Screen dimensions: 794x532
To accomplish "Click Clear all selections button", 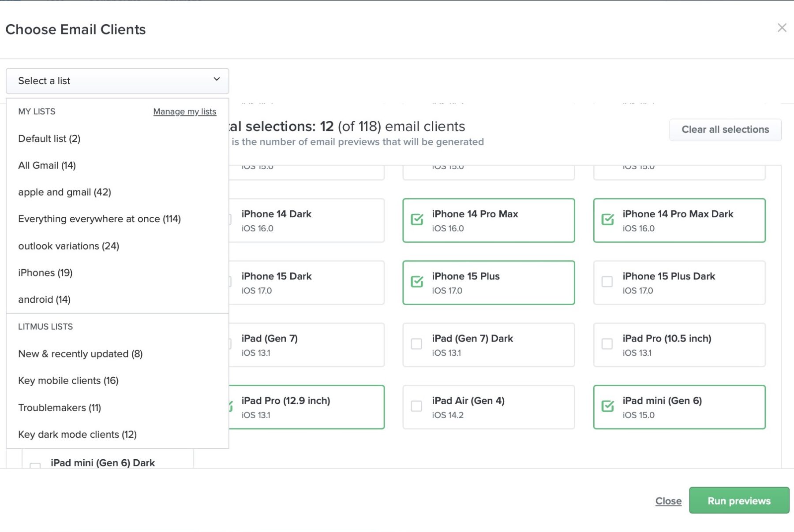I will (725, 130).
